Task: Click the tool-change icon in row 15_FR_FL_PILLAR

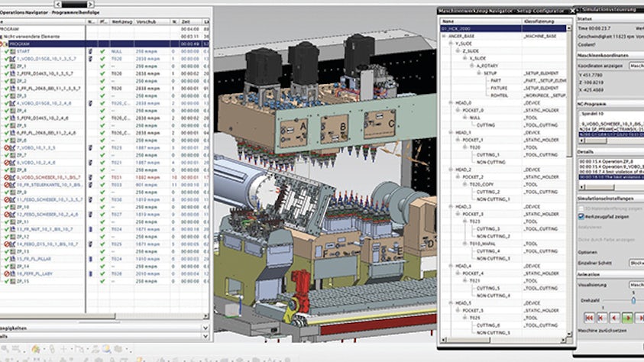Action: 90,259
